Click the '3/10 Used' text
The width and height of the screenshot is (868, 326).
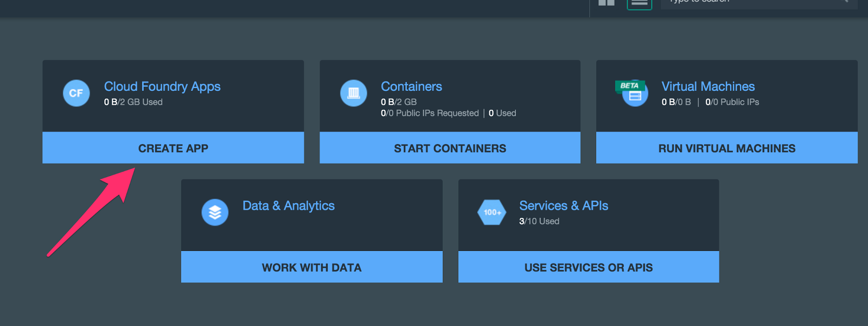point(539,221)
